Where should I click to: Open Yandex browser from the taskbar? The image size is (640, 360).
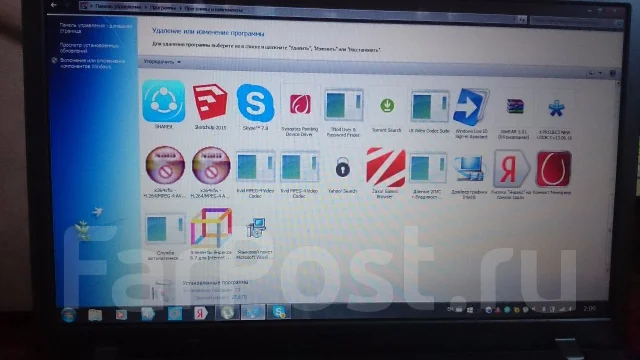point(200,313)
